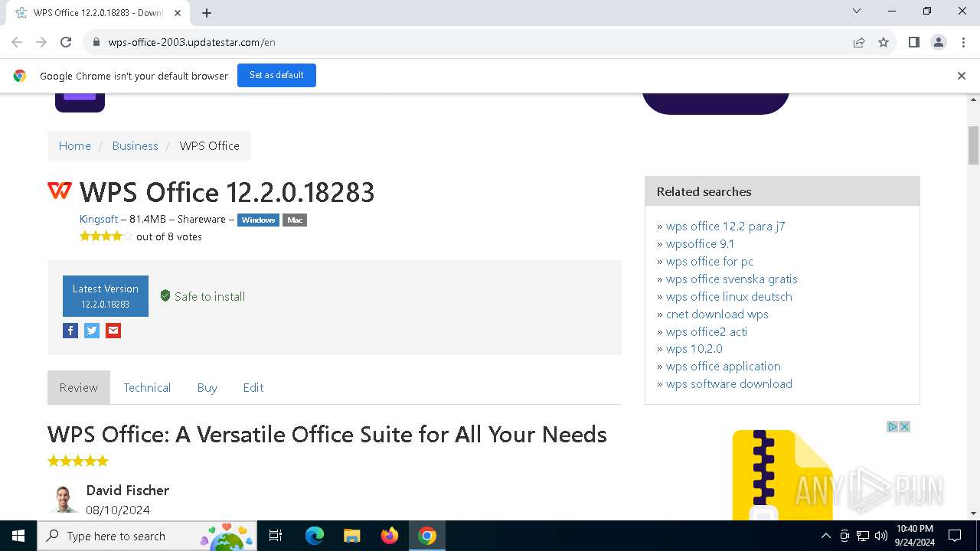The image size is (980, 551).
Task: Share on Twitter icon
Action: click(92, 331)
